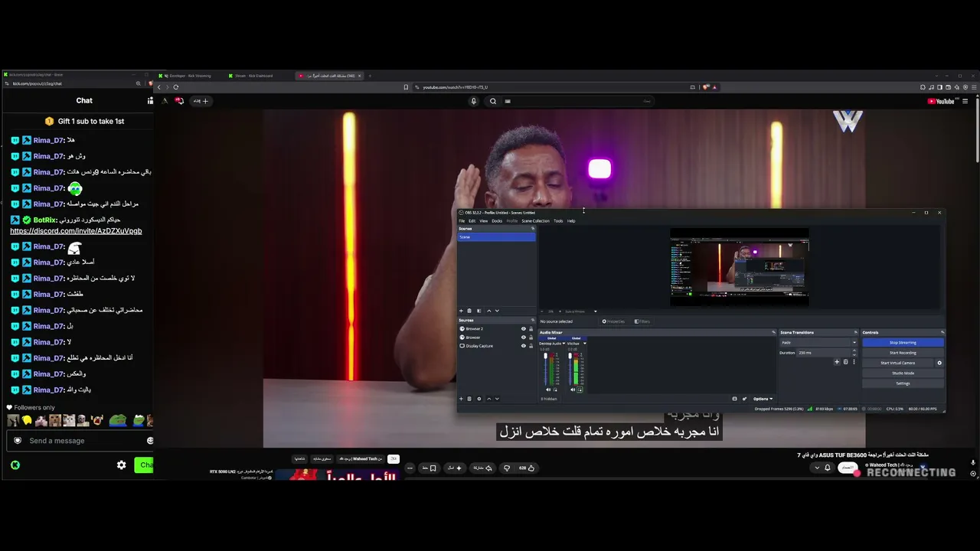Increase transition Duration with up arrow
980x551 pixels.
click(x=854, y=350)
